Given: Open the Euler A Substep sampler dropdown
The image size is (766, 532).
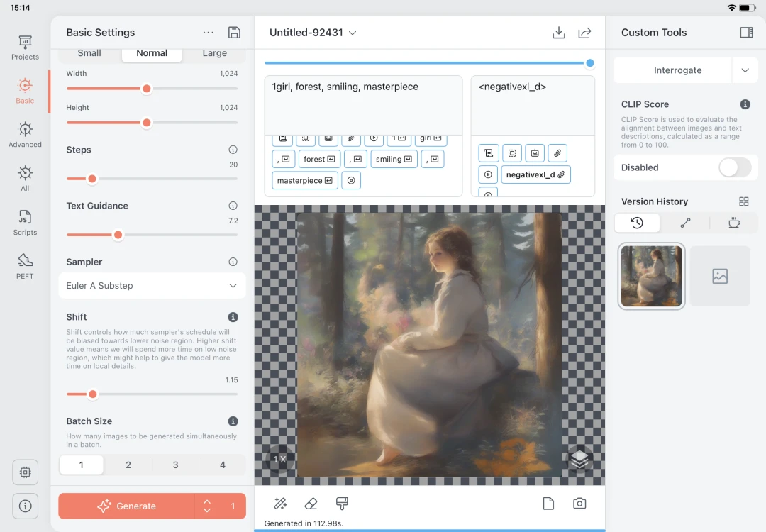Looking at the screenshot, I should point(151,286).
